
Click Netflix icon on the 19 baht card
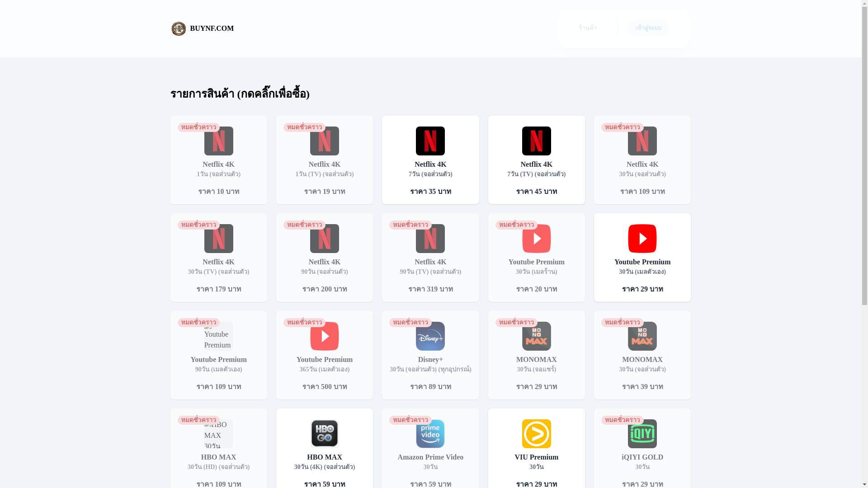coord(325,141)
